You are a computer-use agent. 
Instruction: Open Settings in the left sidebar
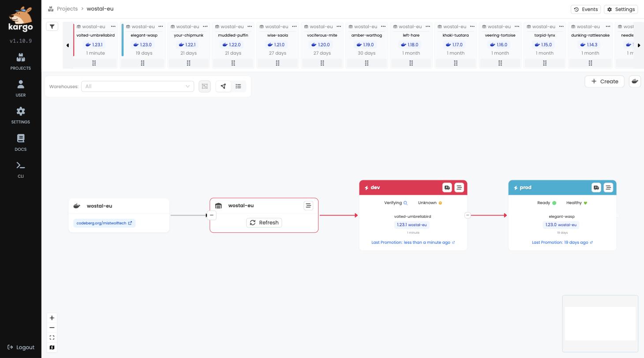(21, 116)
